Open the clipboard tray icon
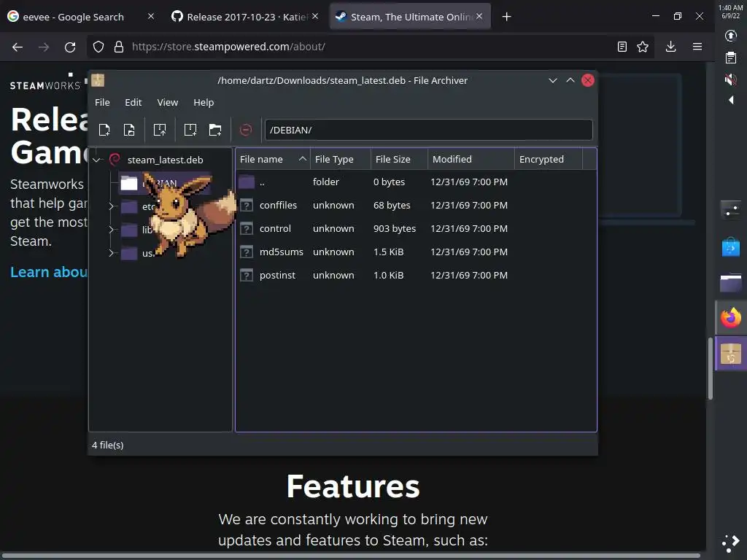The width and height of the screenshot is (747, 560). (731, 58)
